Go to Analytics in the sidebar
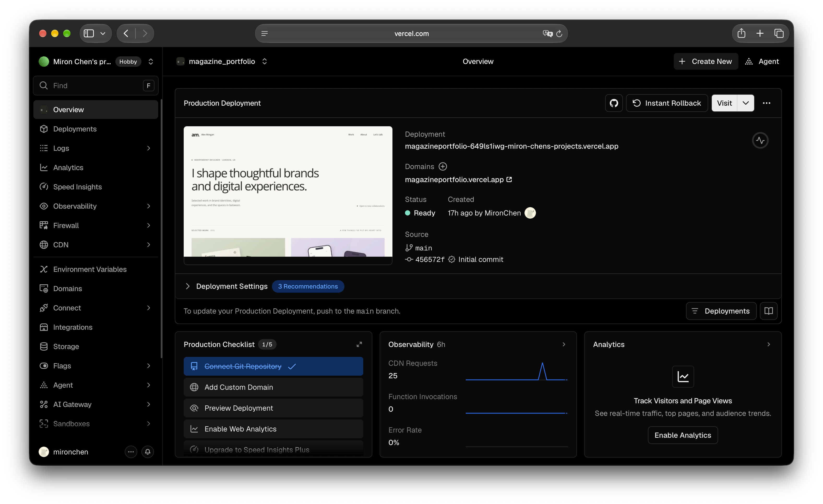This screenshot has height=504, width=823. (x=96, y=168)
